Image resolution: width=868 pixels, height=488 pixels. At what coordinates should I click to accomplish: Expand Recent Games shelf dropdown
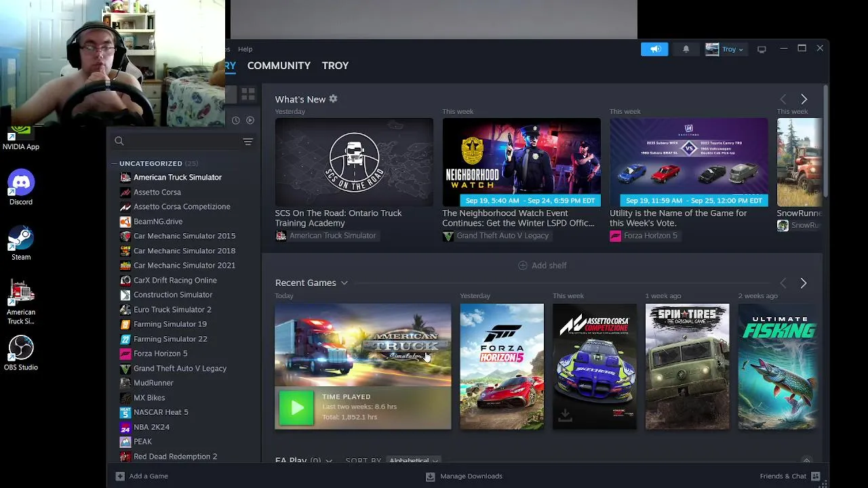[344, 283]
